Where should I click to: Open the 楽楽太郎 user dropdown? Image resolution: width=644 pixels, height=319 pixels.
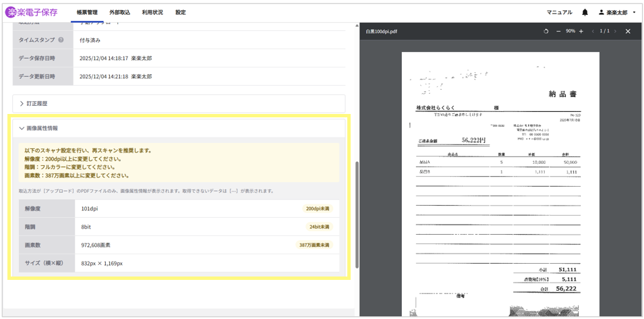click(617, 12)
